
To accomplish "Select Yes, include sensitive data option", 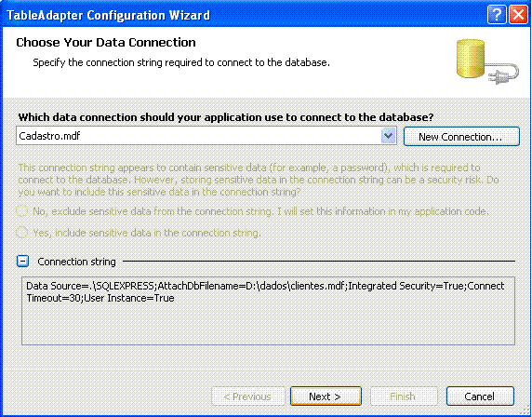I will click(21, 233).
